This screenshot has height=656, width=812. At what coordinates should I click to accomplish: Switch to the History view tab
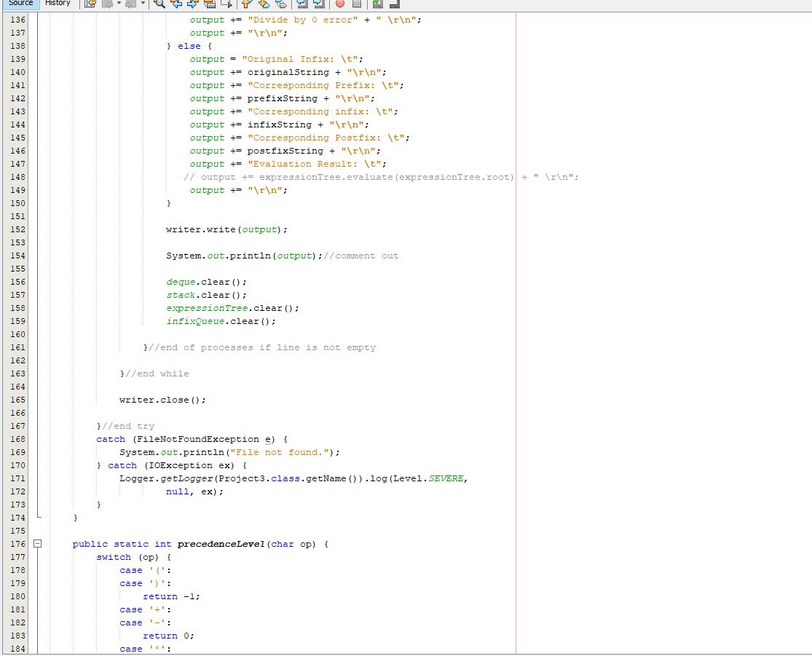58,3
